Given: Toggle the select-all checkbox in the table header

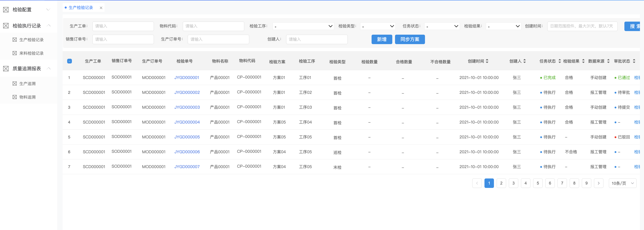Looking at the screenshot, I should (x=69, y=61).
